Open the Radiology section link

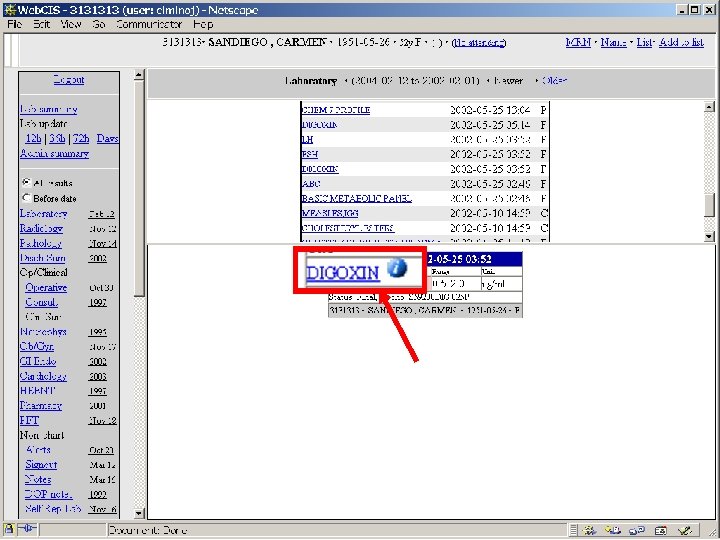[41, 229]
